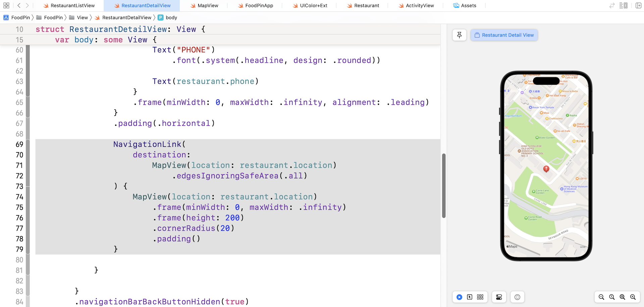Add a new editor pane on the right
The width and height of the screenshot is (644, 307).
click(x=638, y=5)
